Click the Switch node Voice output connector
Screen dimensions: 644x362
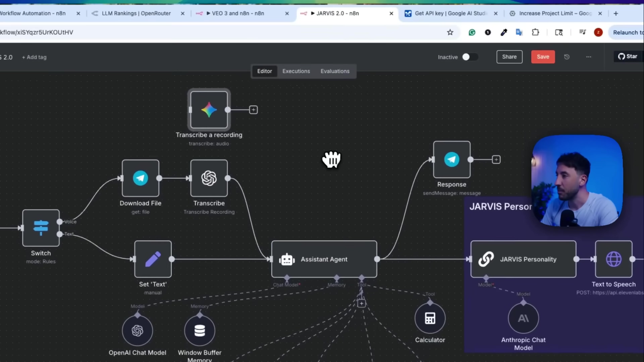(x=60, y=222)
